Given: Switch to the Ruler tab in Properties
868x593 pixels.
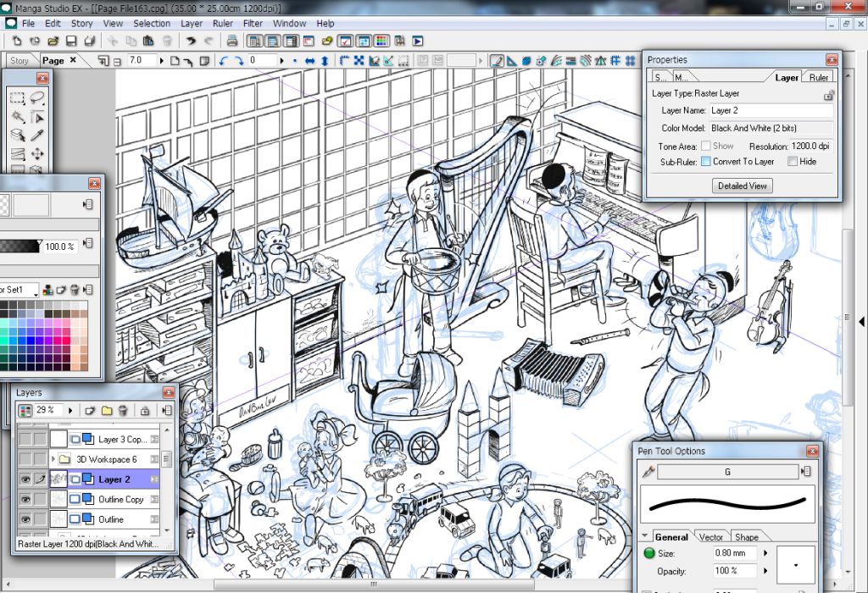Looking at the screenshot, I should pos(819,77).
